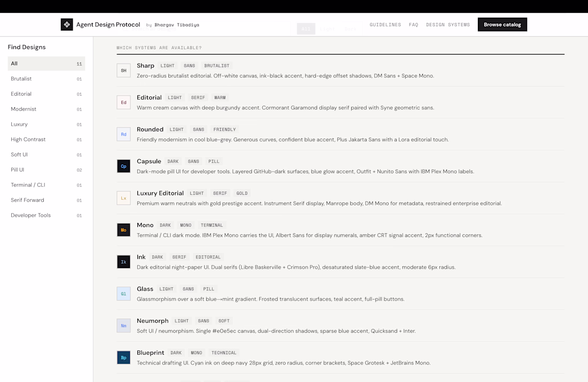Open the Mono design system title
588x382 pixels.
(145, 225)
